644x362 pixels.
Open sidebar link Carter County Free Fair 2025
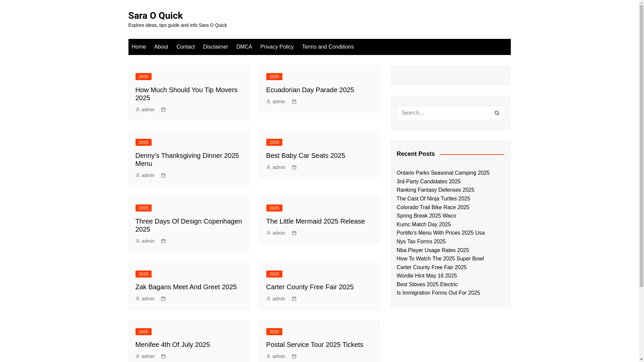pos(432,267)
